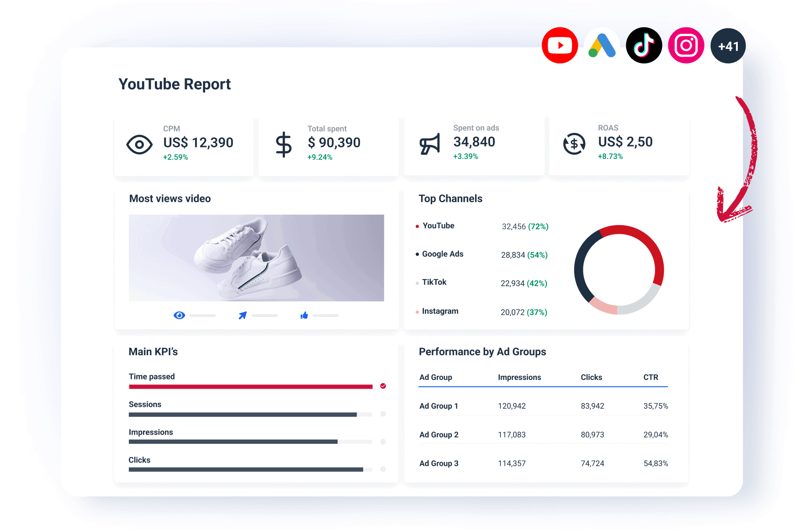Click the ROAS dollar-cycle icon
The height and width of the screenshot is (532, 804).
click(574, 144)
